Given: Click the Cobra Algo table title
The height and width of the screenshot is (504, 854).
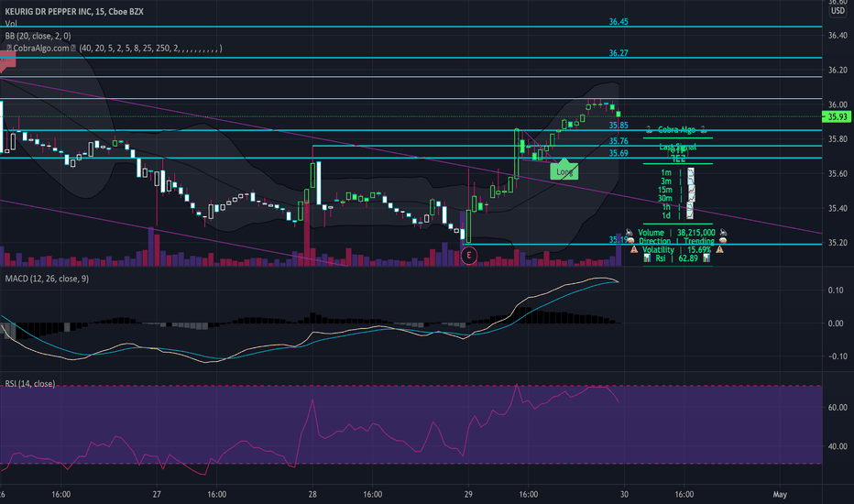Looking at the screenshot, I should (x=676, y=130).
